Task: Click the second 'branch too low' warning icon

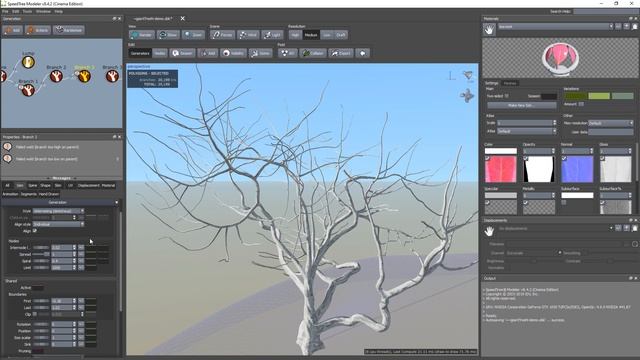Action: tap(7, 158)
